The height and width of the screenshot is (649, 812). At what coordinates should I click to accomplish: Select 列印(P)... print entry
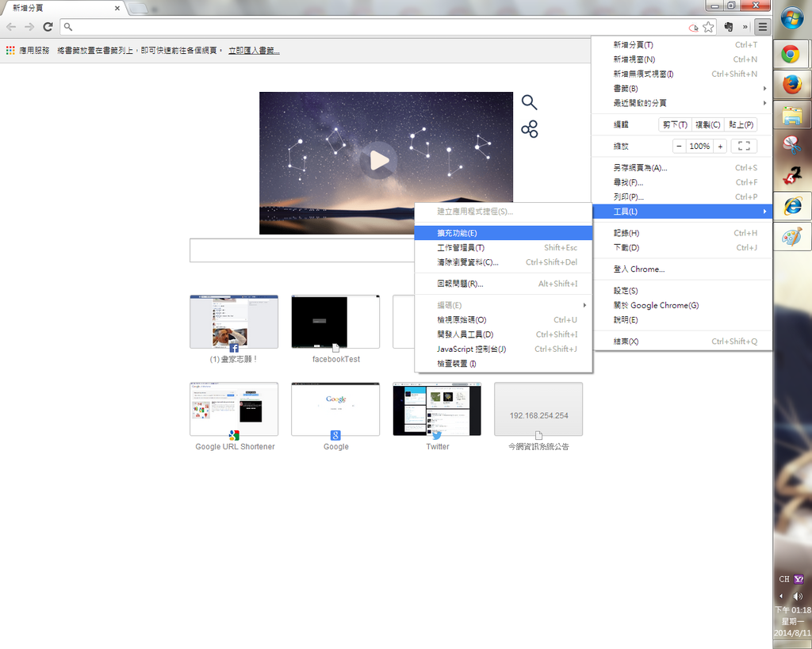click(x=682, y=197)
